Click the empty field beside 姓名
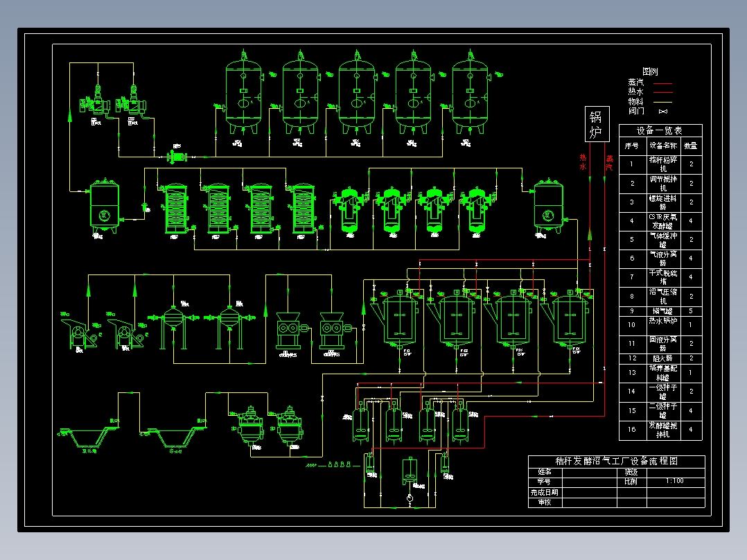The height and width of the screenshot is (560, 747). pyautogui.click(x=590, y=472)
